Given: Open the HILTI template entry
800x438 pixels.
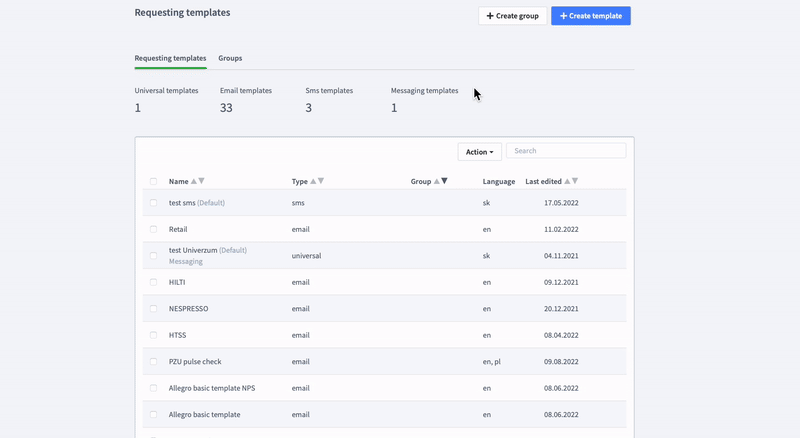Looking at the screenshot, I should click(x=177, y=282).
